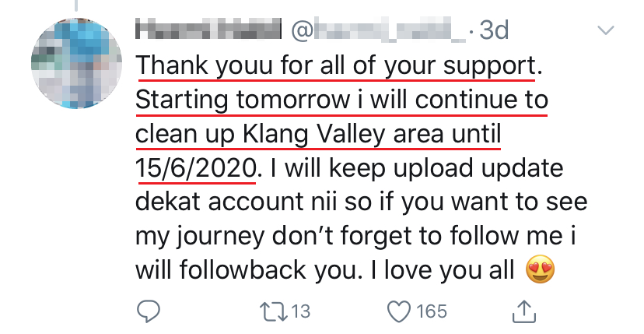This screenshot has width=644, height=334.
Task: Retweet this tweet using the arrows icon
Action: (x=273, y=311)
